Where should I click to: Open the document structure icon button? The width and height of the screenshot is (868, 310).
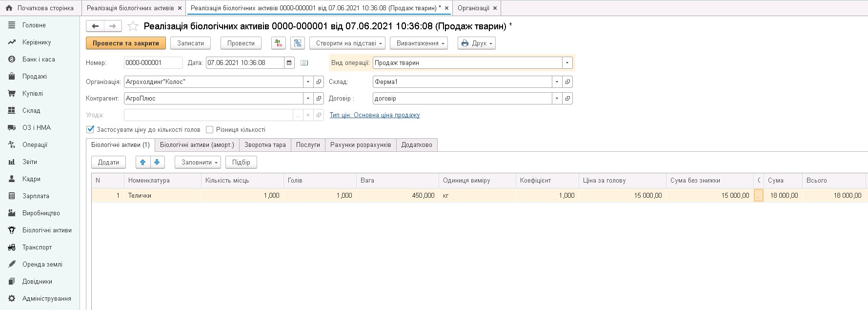(x=297, y=43)
